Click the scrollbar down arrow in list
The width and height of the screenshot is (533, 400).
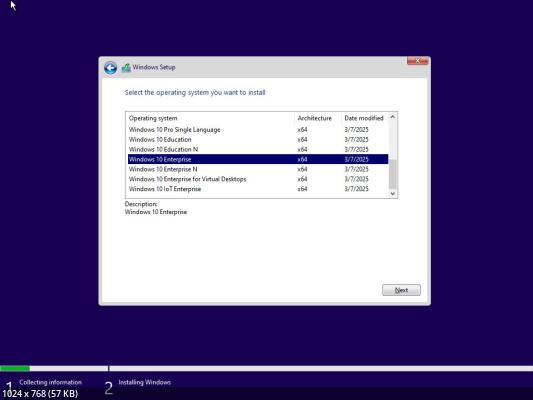tap(393, 194)
